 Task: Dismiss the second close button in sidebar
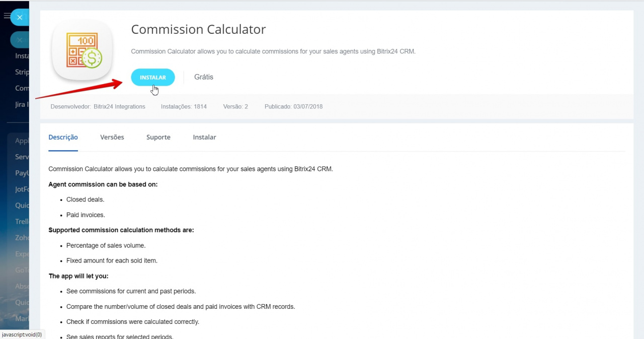(x=19, y=40)
